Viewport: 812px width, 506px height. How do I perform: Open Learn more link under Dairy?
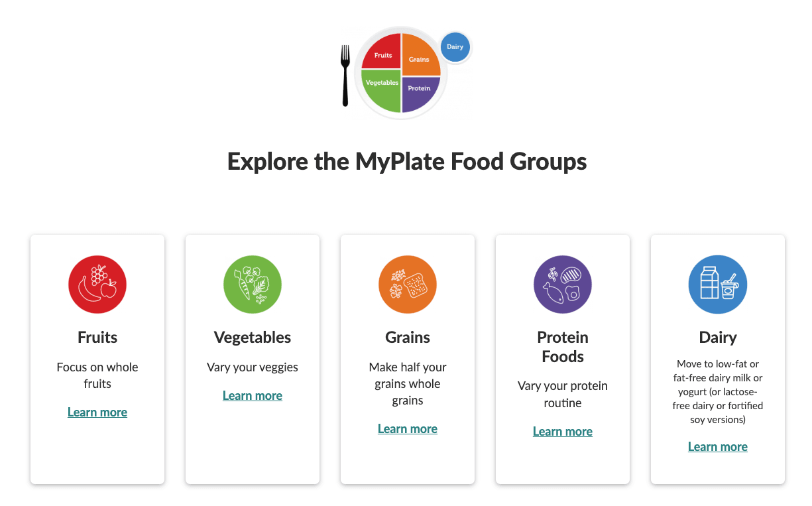[718, 447]
